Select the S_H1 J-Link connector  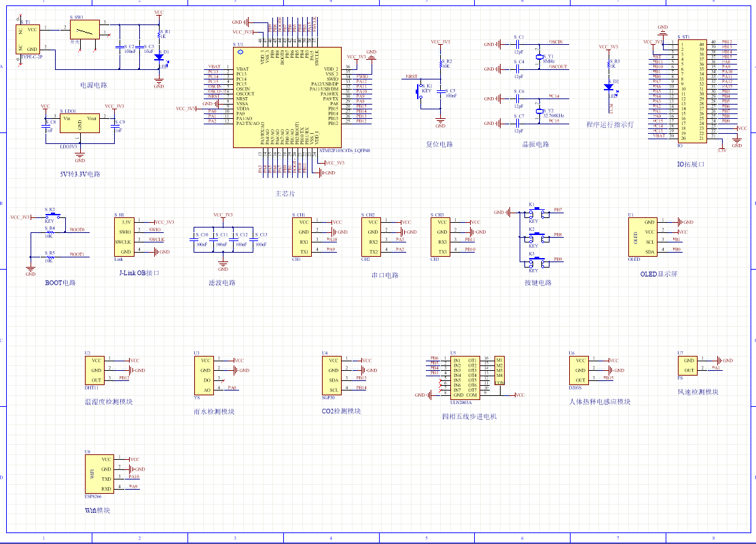point(124,237)
